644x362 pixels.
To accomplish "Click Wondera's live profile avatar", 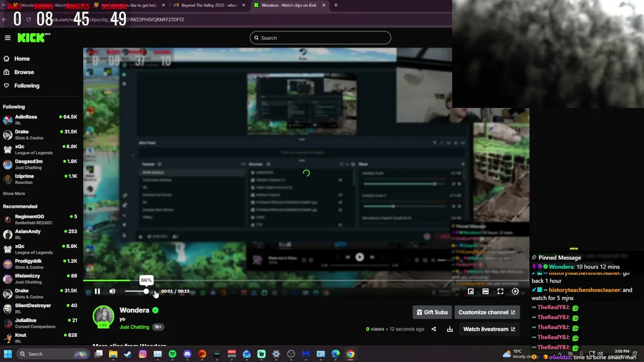I will [x=104, y=317].
